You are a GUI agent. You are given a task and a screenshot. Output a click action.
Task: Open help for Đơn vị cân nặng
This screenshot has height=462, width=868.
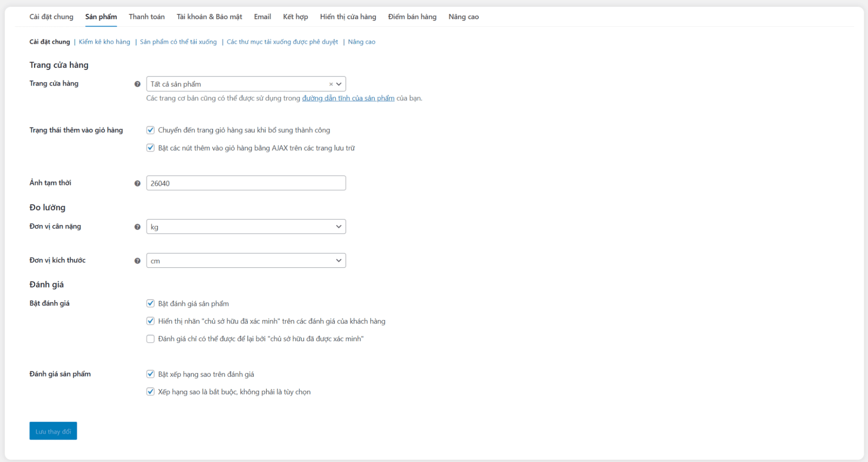click(x=137, y=226)
